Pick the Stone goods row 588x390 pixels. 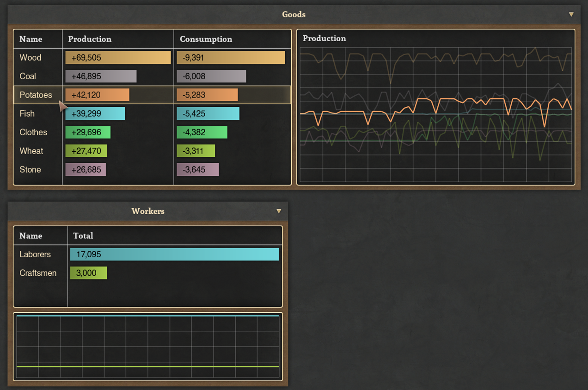click(31, 170)
